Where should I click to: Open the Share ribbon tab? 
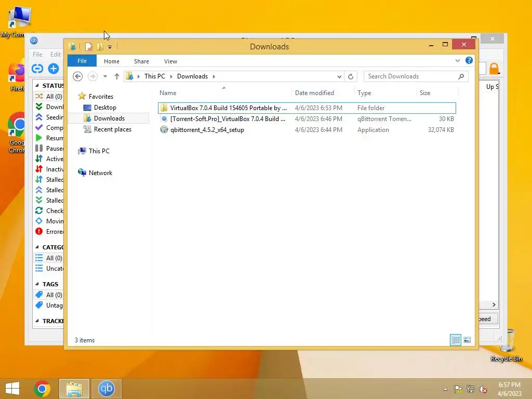point(141,61)
